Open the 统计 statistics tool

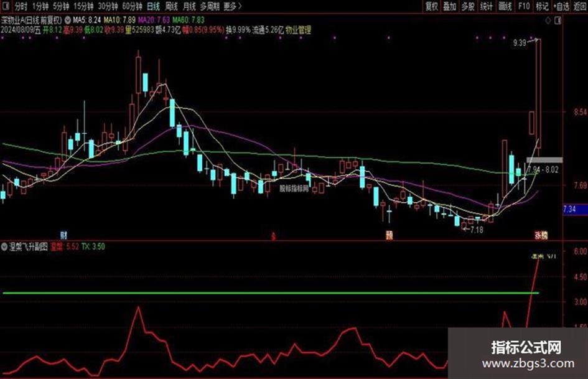(x=487, y=6)
